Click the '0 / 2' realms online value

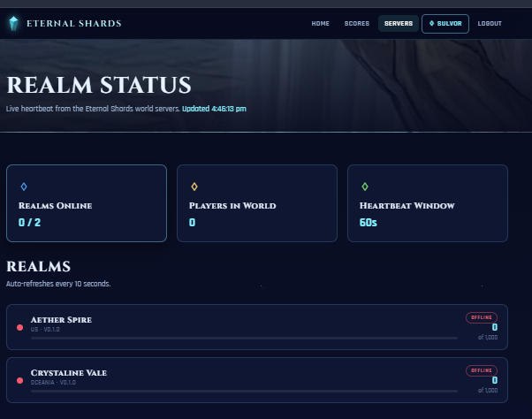(x=29, y=223)
